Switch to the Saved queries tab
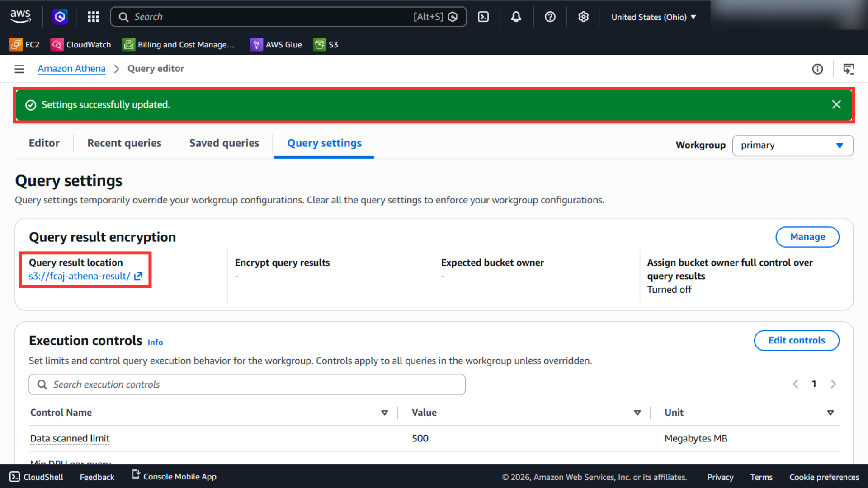 pos(224,143)
